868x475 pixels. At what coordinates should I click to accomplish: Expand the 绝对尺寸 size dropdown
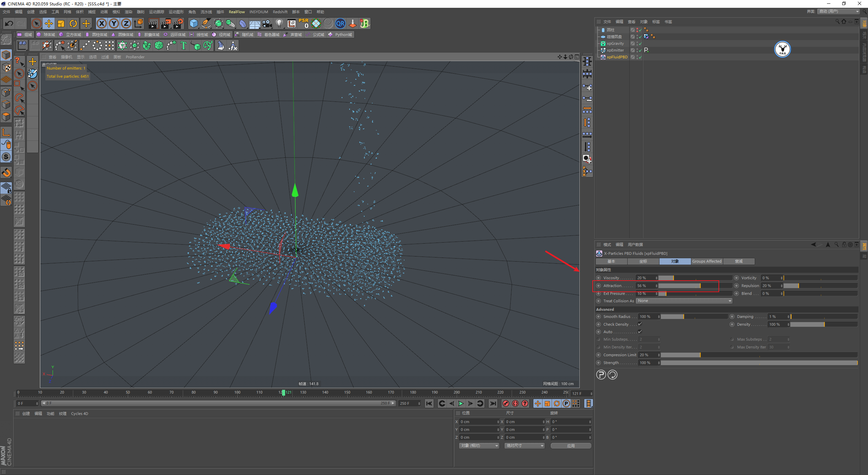pos(524,445)
